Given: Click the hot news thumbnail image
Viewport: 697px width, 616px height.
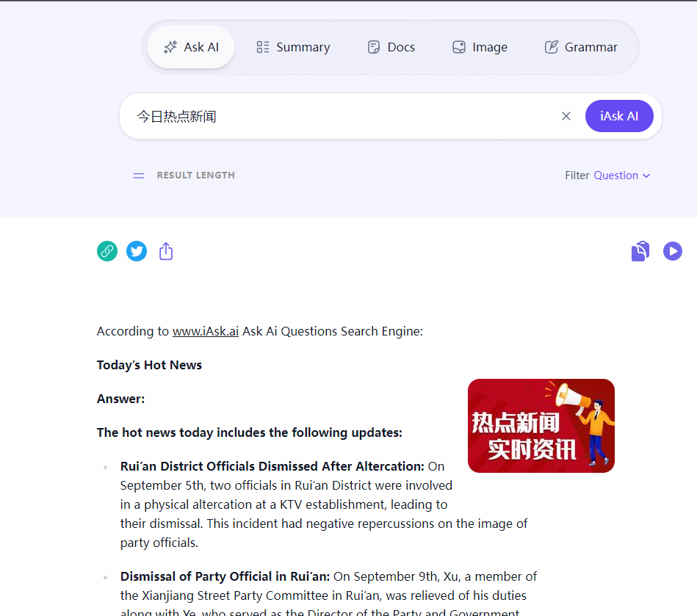Looking at the screenshot, I should pyautogui.click(x=541, y=425).
